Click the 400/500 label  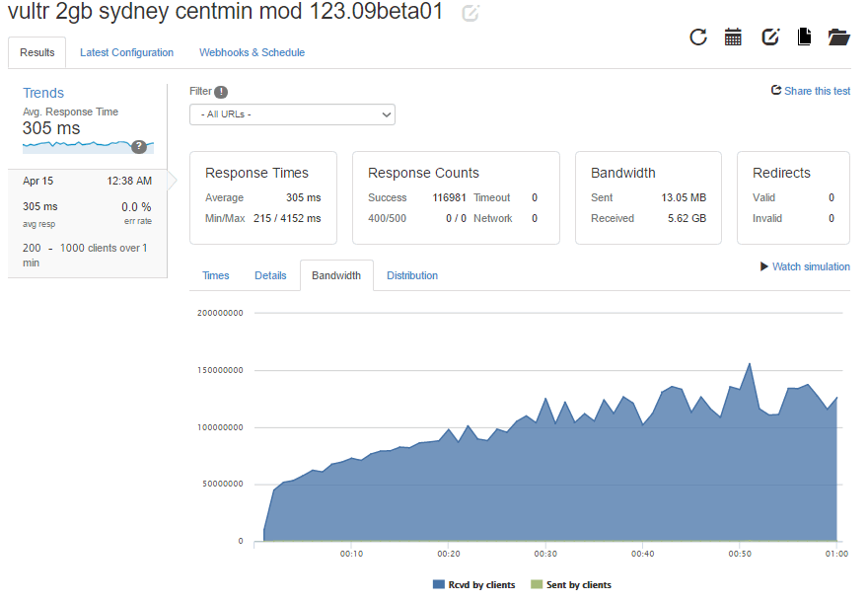pos(387,218)
